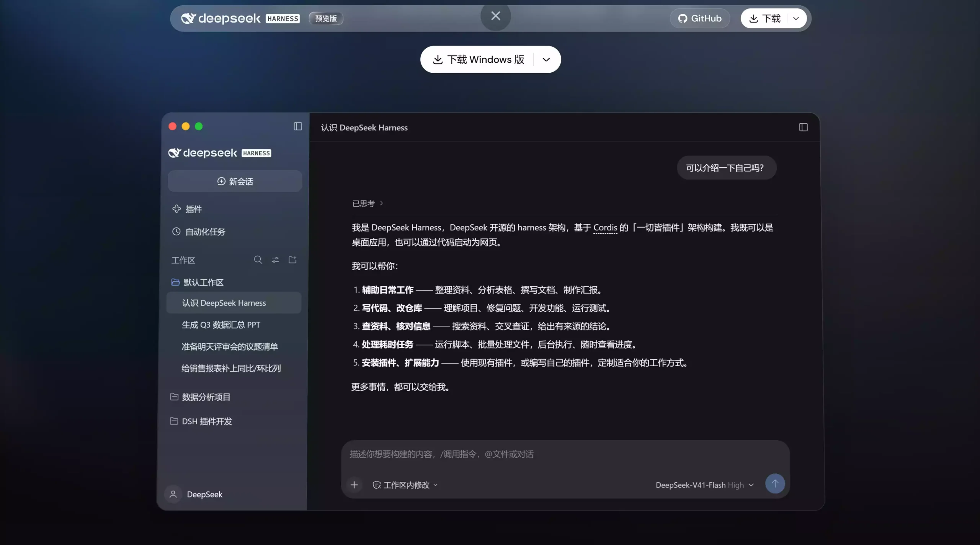Open the GitHub link in header
The width and height of the screenshot is (980, 545).
point(700,18)
